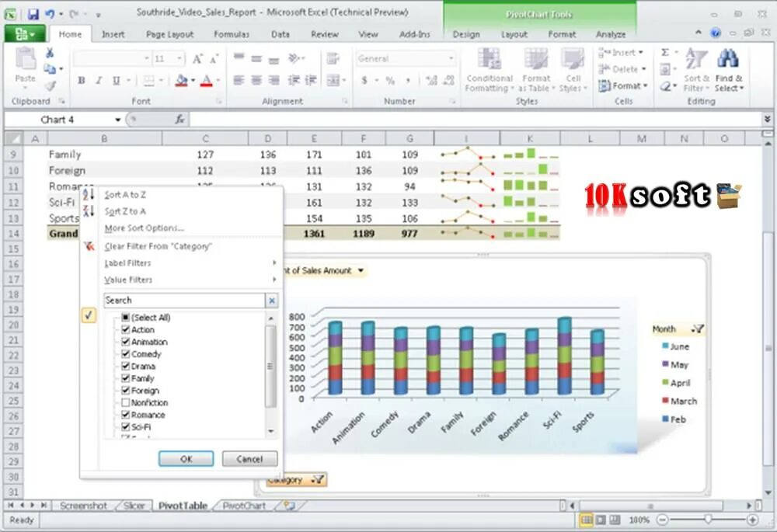Open the Sales Amount field button dropdown
The width and height of the screenshot is (777, 532).
point(361,270)
